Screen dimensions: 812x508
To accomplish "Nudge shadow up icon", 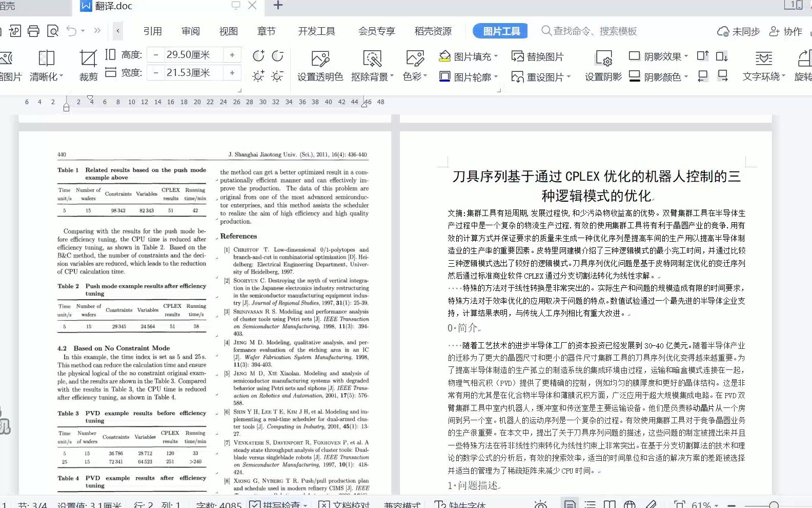I will 702,56.
